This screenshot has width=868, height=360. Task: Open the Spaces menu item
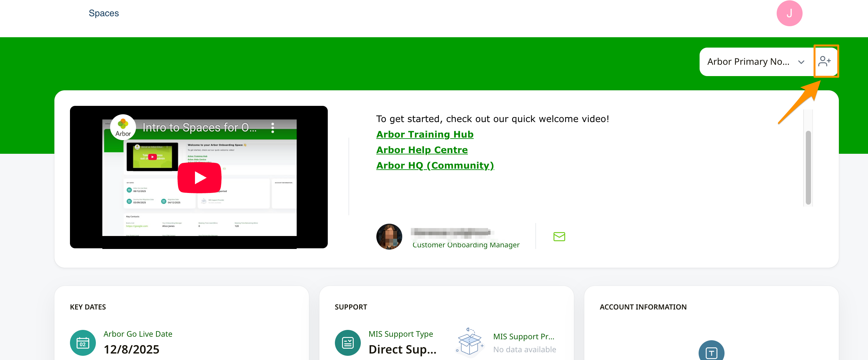[x=103, y=13]
